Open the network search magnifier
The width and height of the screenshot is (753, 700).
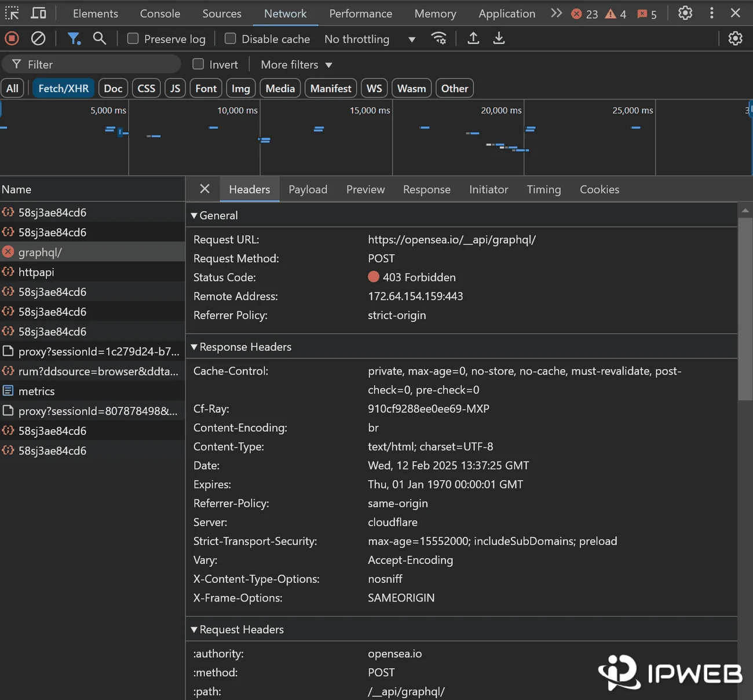coord(100,39)
